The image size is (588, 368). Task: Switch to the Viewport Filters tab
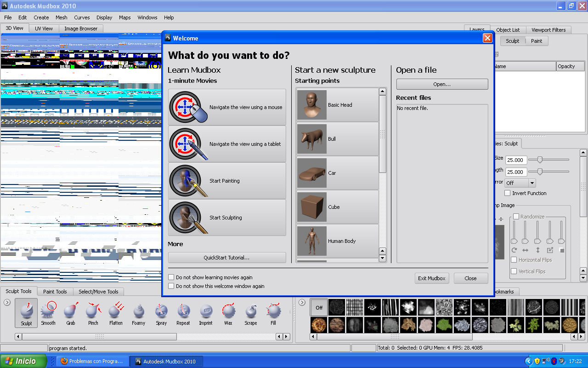pyautogui.click(x=548, y=30)
